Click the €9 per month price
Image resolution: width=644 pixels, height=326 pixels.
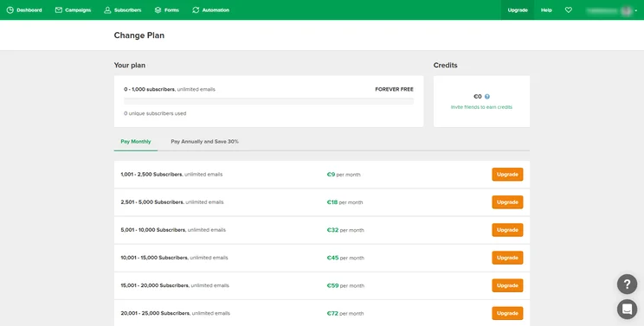344,175
